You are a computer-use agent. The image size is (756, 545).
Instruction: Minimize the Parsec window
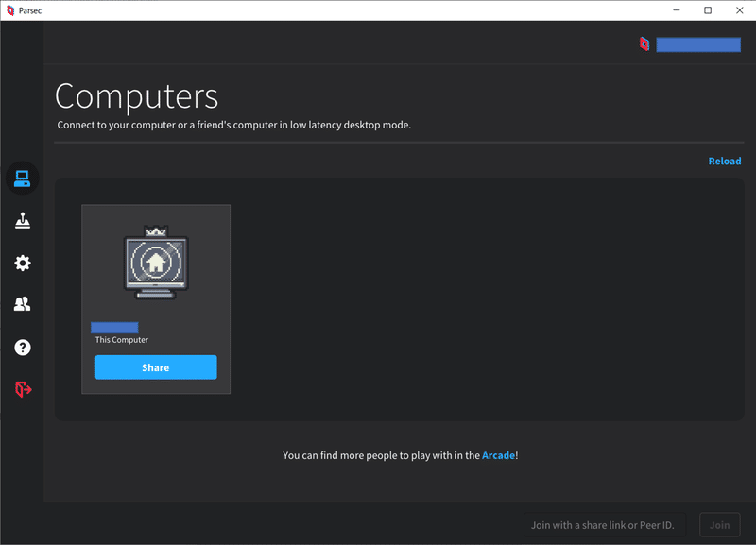(677, 10)
